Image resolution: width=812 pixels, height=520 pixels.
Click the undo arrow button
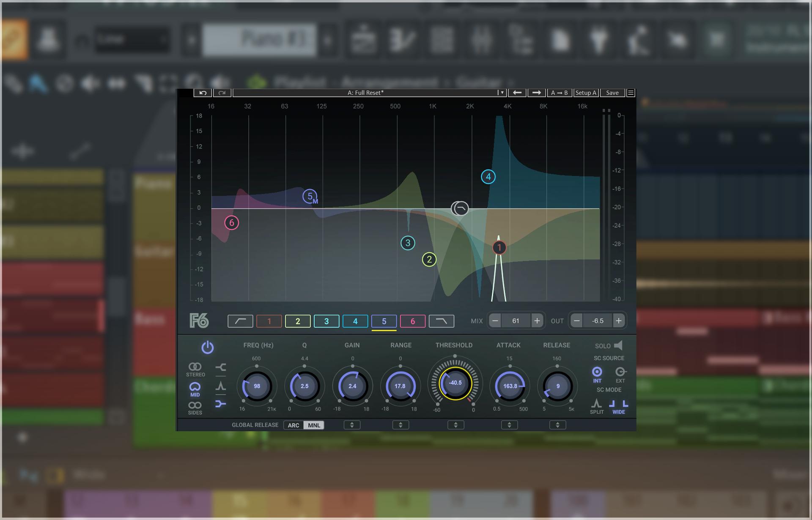point(203,93)
